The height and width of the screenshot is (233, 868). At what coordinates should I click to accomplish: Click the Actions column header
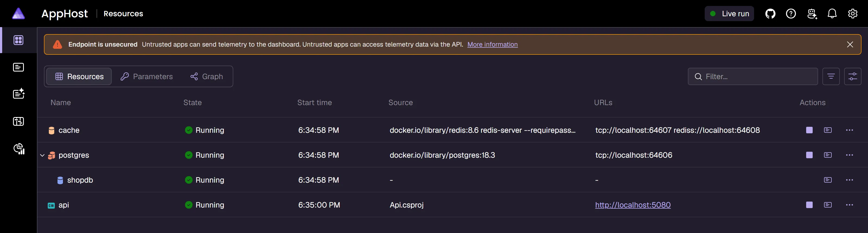click(812, 103)
